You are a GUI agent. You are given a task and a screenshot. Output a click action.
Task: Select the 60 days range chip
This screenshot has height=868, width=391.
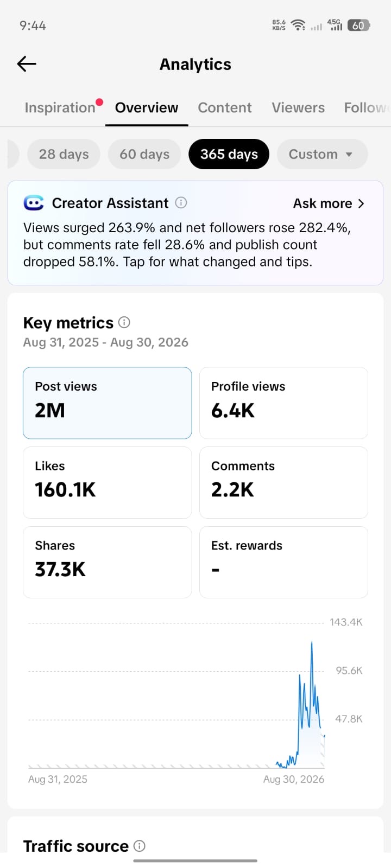tap(144, 154)
